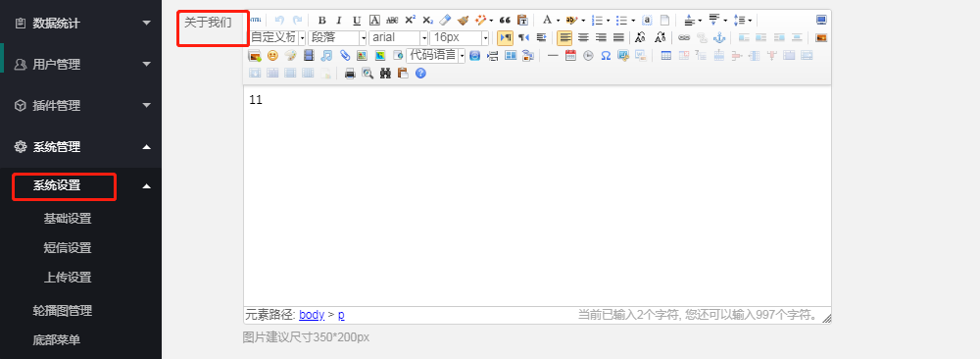The width and height of the screenshot is (980, 359).
Task: Set paragraph alignment to left
Action: 564,37
